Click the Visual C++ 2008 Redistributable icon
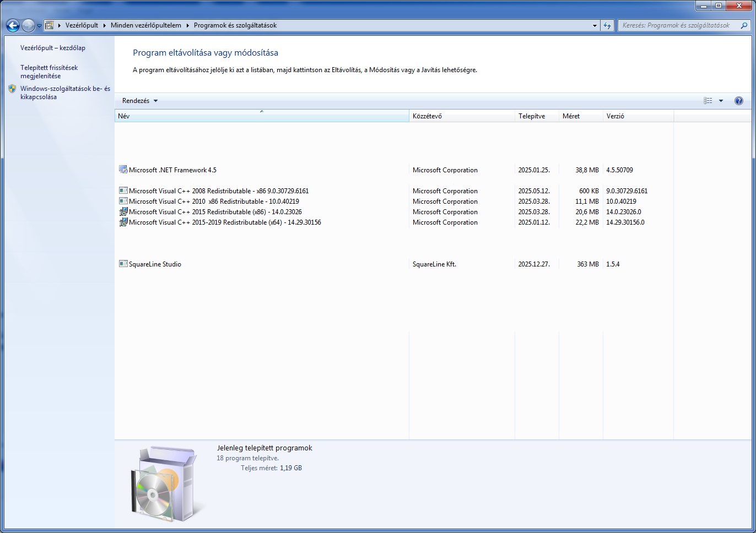756x533 pixels. click(123, 191)
